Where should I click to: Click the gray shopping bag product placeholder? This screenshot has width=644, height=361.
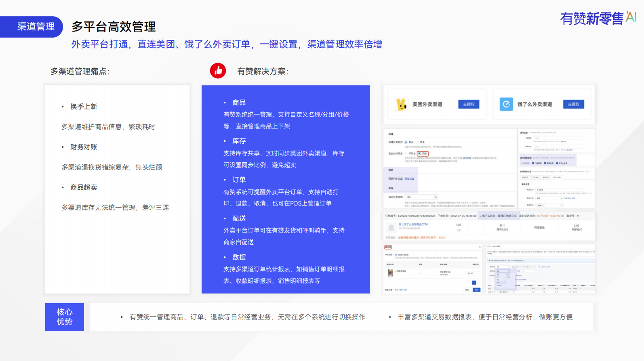pos(391,227)
